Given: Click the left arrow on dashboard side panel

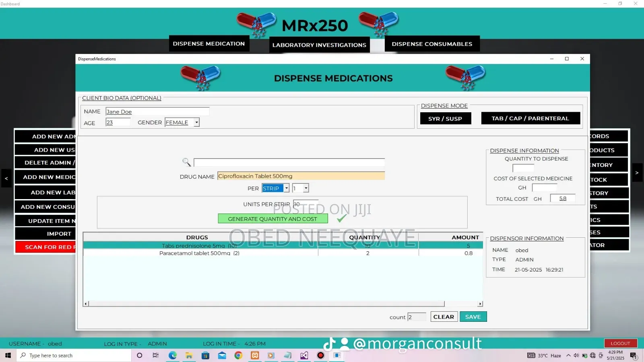Looking at the screenshot, I should click(6, 178).
